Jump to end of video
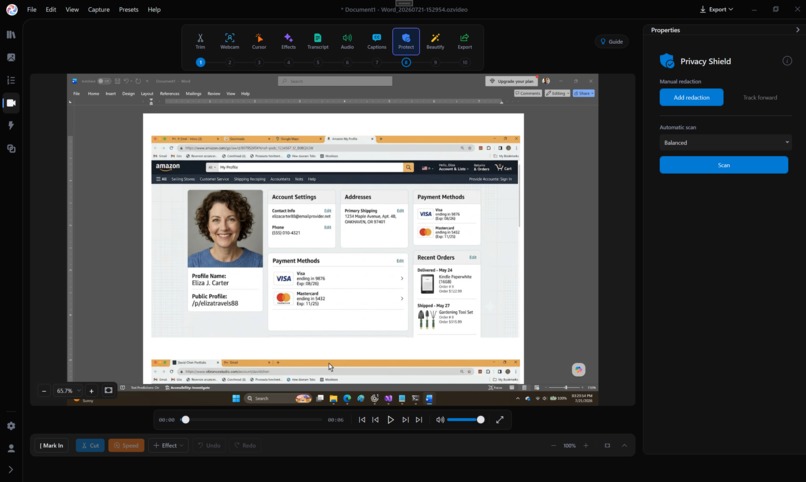The width and height of the screenshot is (806, 482). click(x=419, y=420)
